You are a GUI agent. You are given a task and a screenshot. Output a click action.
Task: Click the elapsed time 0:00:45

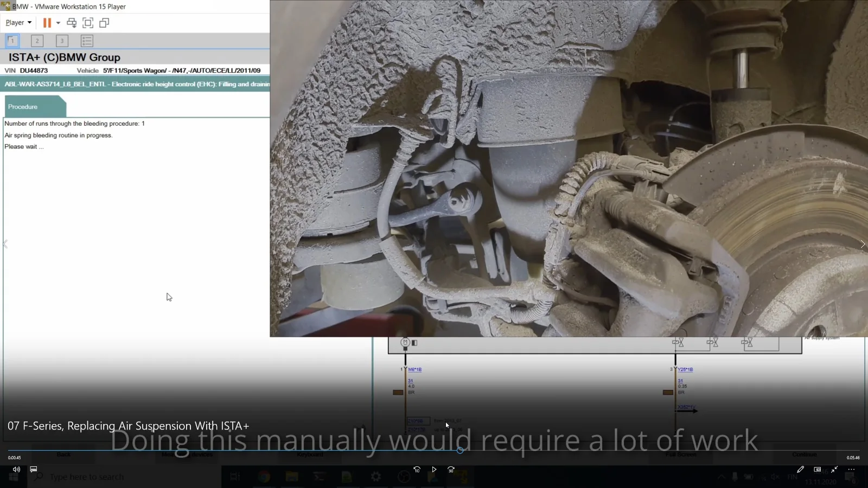tap(14, 458)
